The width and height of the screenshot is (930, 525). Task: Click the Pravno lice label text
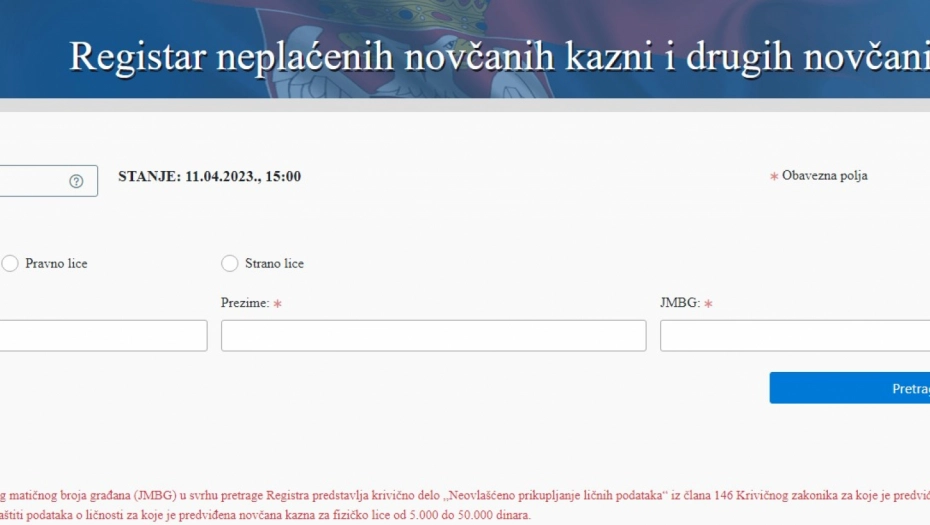(x=56, y=264)
